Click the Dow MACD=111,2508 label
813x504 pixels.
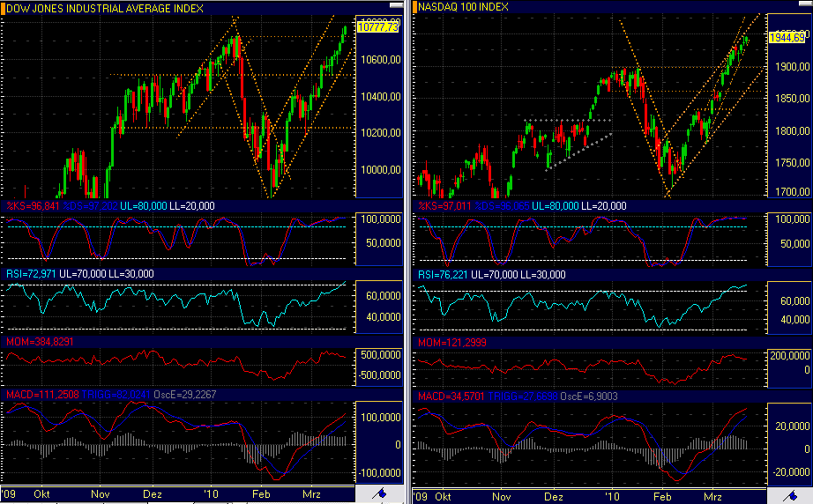42,395
